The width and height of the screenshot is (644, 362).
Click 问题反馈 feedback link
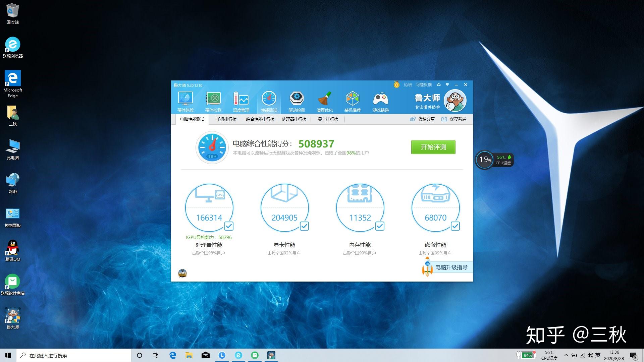(x=424, y=85)
